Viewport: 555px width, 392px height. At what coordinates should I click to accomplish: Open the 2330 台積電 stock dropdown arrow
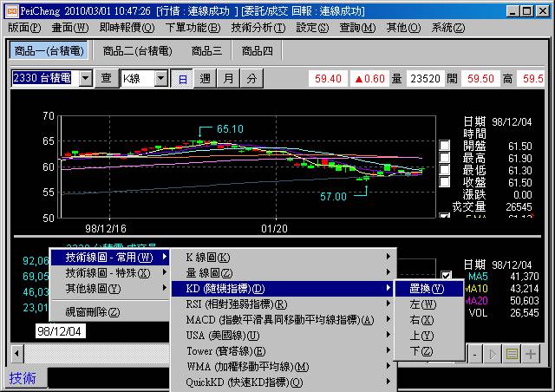(86, 78)
